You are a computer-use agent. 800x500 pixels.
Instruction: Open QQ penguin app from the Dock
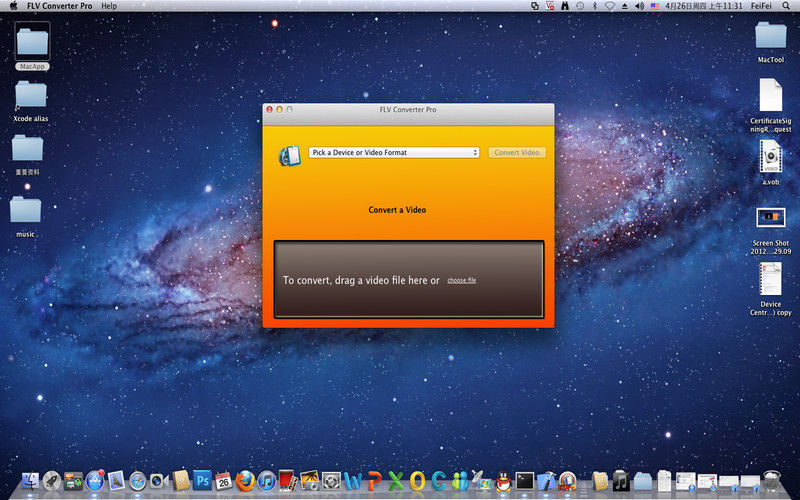(x=503, y=481)
